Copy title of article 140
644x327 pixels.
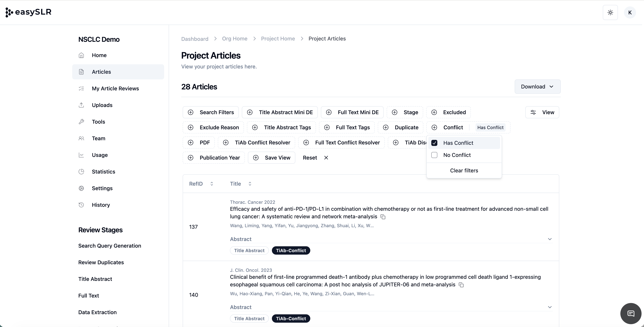pos(461,285)
